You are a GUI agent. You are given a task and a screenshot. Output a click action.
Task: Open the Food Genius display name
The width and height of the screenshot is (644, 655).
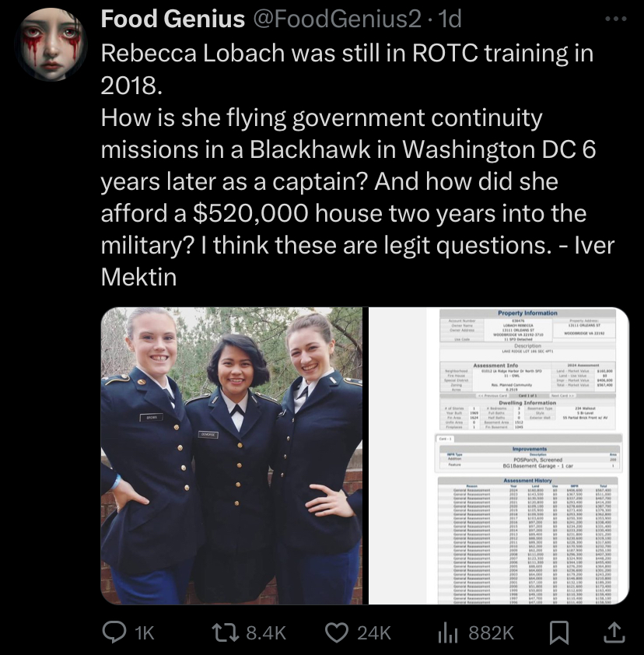[173, 19]
